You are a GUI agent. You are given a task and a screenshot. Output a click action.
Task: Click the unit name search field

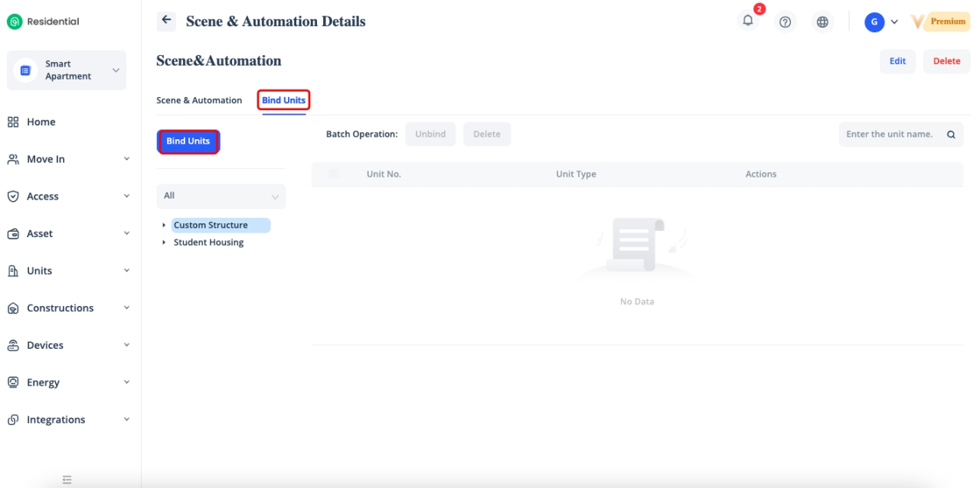pos(890,135)
